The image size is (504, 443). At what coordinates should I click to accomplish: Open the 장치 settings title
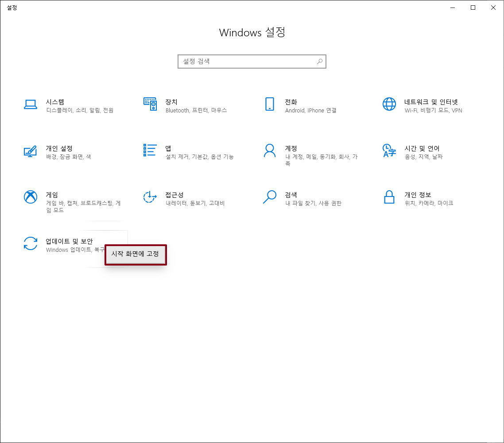(x=171, y=102)
